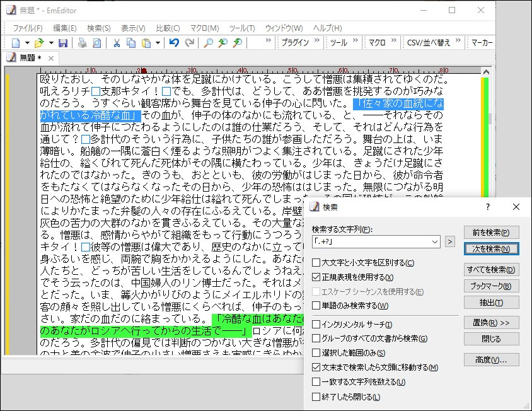Toggle 大文字と小文字を区別する checkbox
The width and height of the screenshot is (532, 411).
click(316, 263)
